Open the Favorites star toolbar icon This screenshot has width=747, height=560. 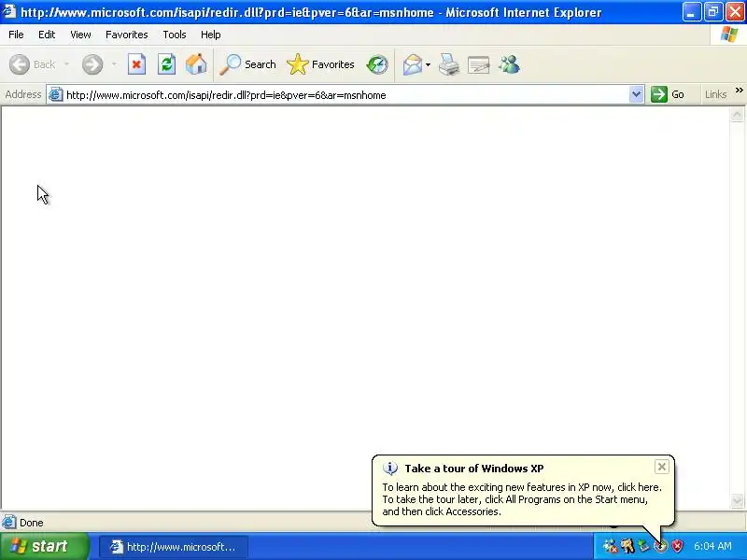click(x=298, y=64)
